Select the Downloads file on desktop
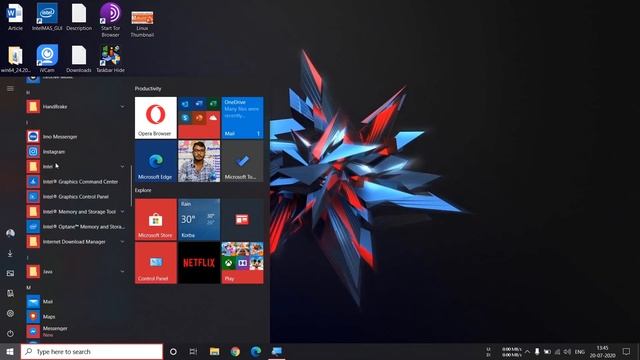The height and width of the screenshot is (360, 640). coord(79,59)
